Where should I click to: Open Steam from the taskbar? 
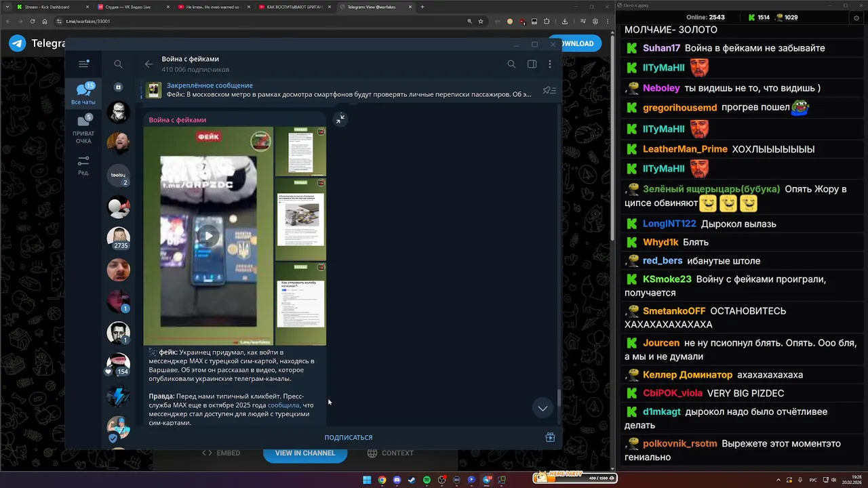[x=412, y=480]
